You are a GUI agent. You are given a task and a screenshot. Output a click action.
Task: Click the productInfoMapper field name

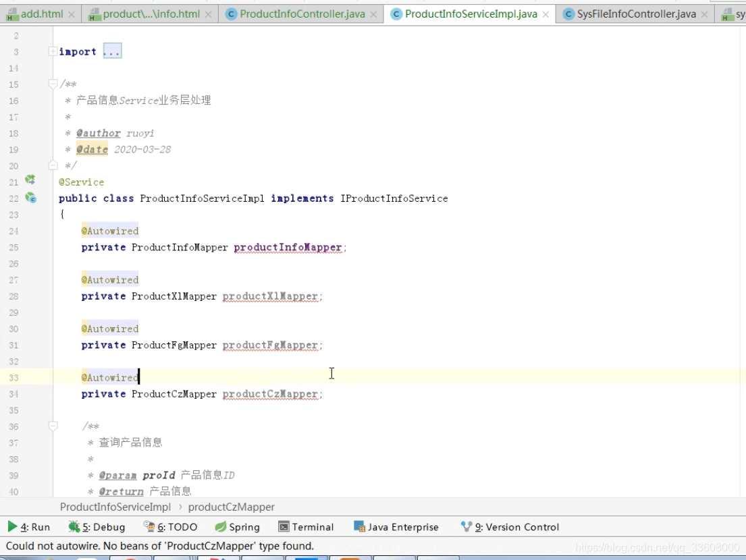click(x=288, y=247)
